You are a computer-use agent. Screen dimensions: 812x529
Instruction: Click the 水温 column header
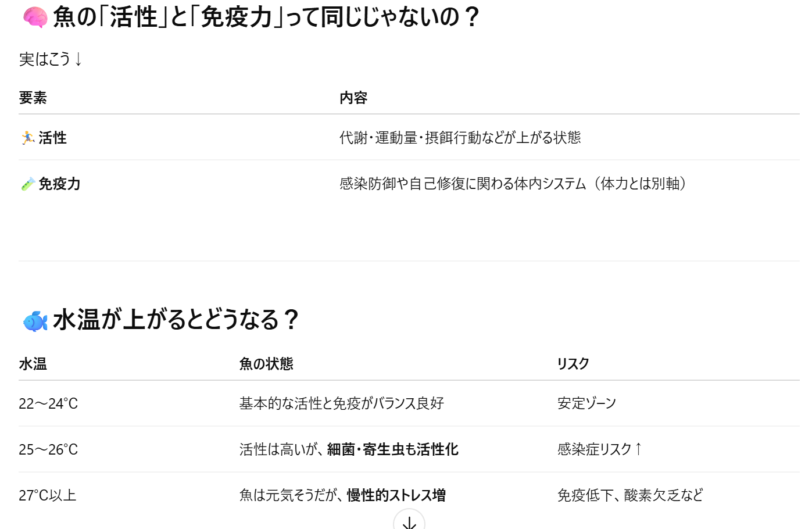[33, 364]
